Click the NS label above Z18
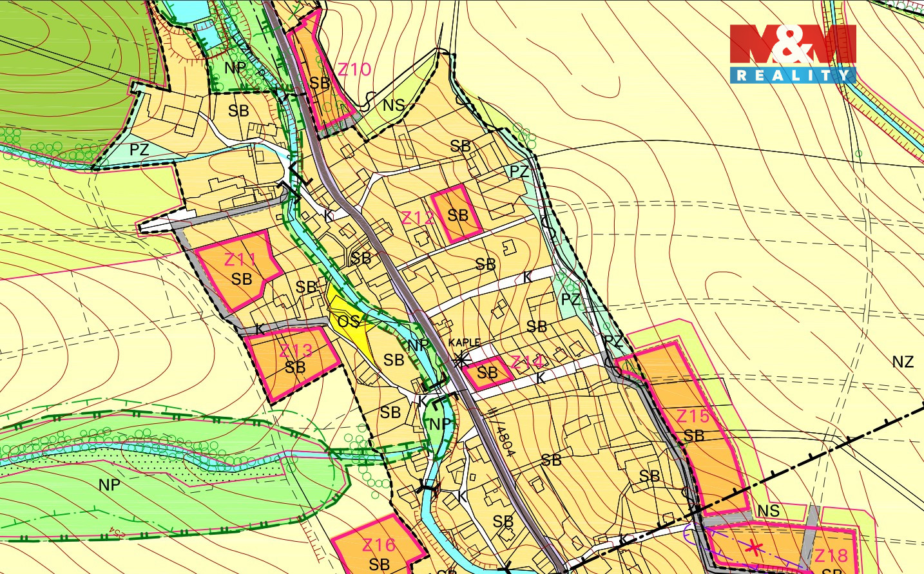 click(768, 512)
